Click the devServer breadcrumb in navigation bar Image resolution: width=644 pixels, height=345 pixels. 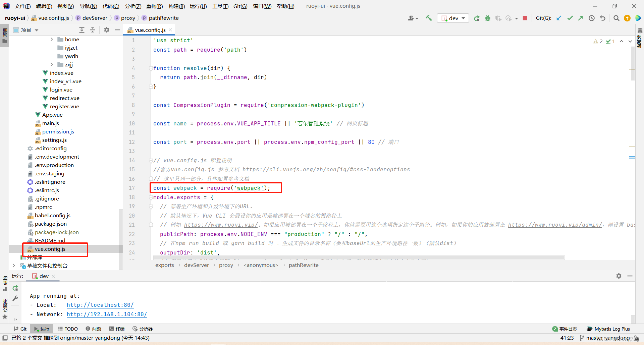[95, 18]
